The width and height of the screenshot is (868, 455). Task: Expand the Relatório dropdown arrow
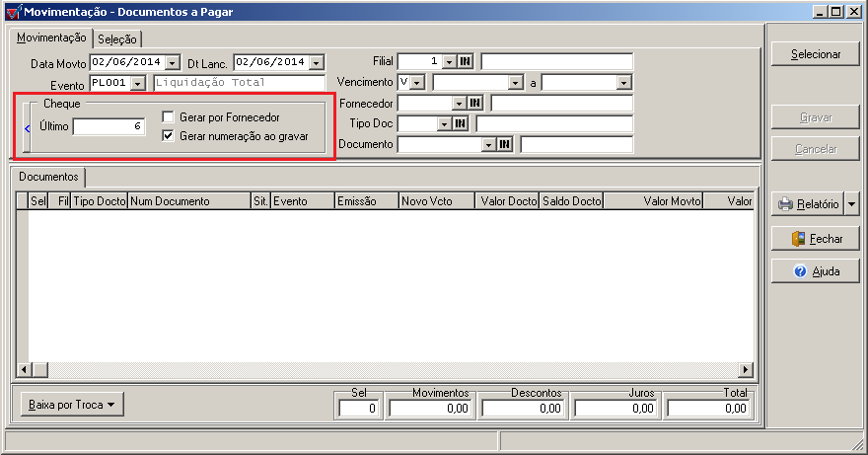click(x=852, y=204)
